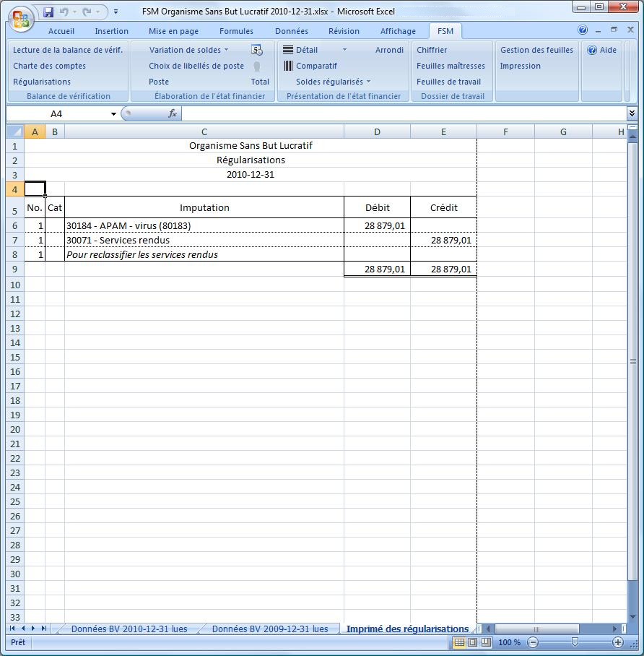The height and width of the screenshot is (656, 644).
Task: Select the Normal view button
Action: pyautogui.click(x=459, y=642)
